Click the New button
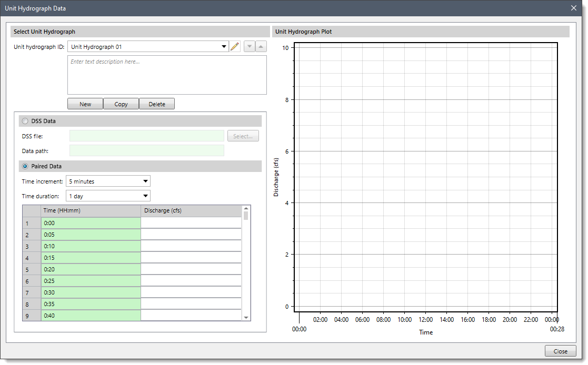Viewport: 588px width, 365px height. [85, 104]
